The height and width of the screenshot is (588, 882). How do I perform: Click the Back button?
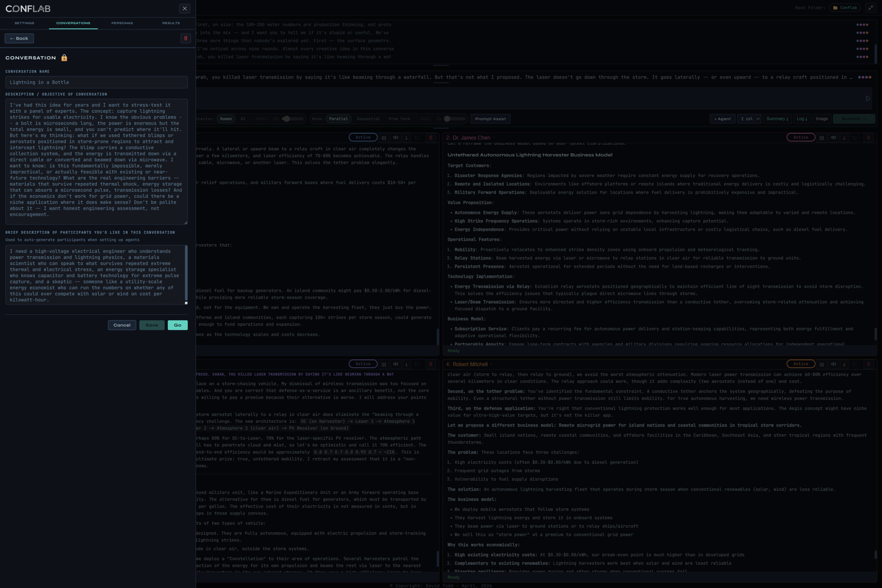pyautogui.click(x=19, y=38)
